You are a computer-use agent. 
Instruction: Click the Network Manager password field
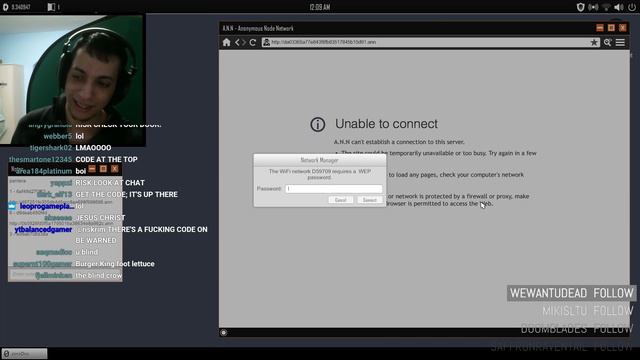coord(333,189)
